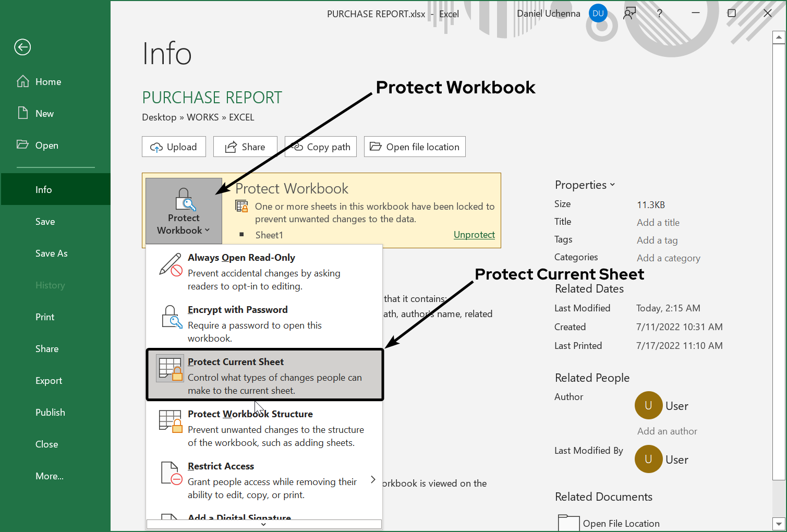This screenshot has width=787, height=532.
Task: Click the Restrict Access icon
Action: 171,473
